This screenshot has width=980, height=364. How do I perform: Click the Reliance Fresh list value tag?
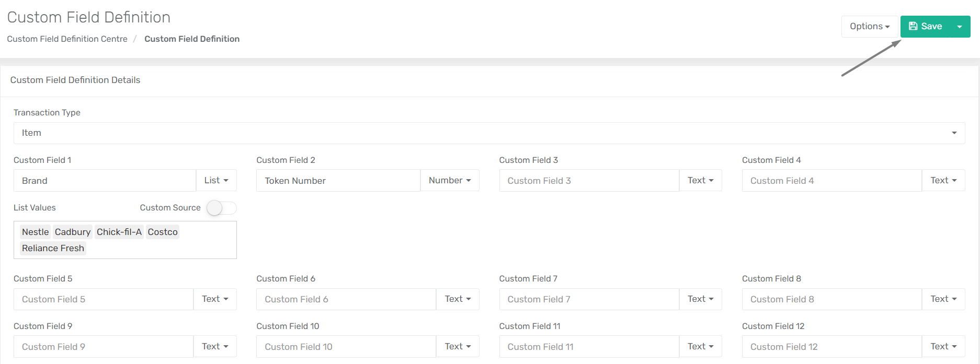pos(53,248)
